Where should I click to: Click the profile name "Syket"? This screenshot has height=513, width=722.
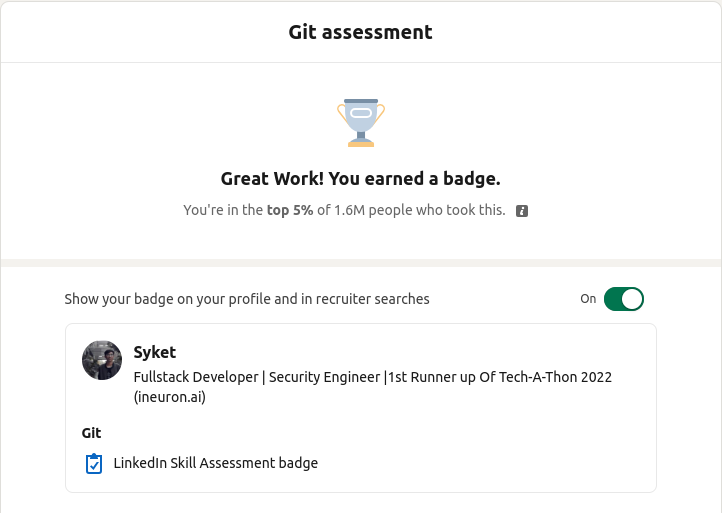[x=155, y=352]
